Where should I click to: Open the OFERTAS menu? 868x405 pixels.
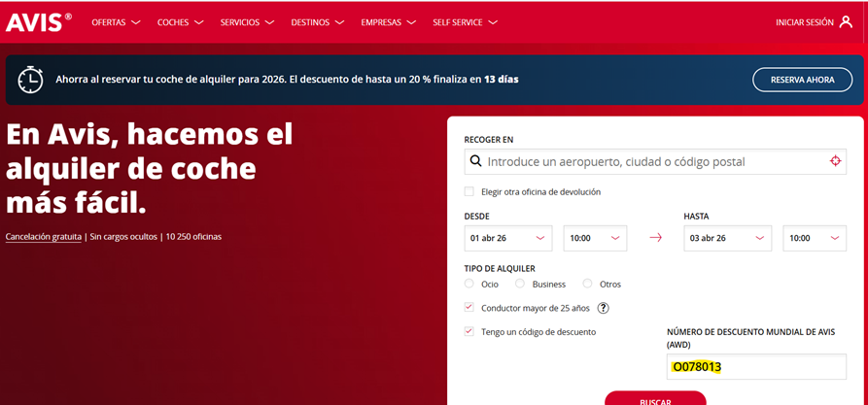[x=116, y=22]
